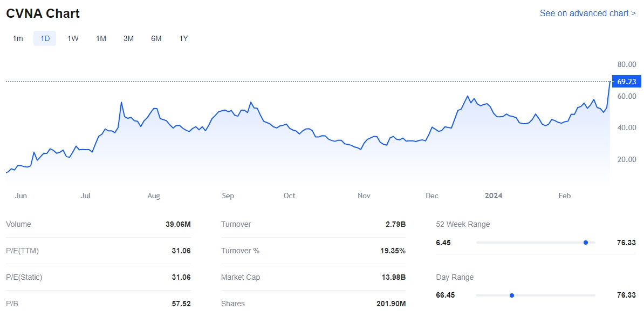Screen dimensions: 644x323
Task: Click the blue 69.23 price label
Action: [626, 82]
